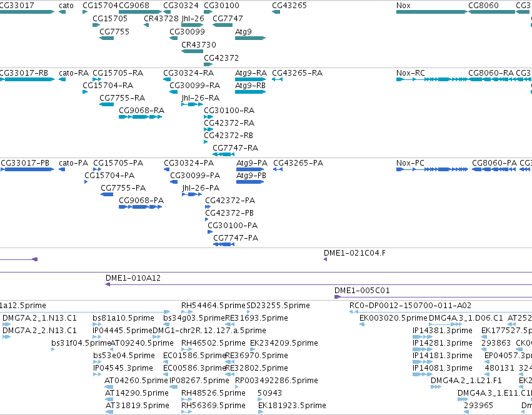This screenshot has width=532, height=415.
Task: Click the "480131" feature label
Action: click(499, 368)
